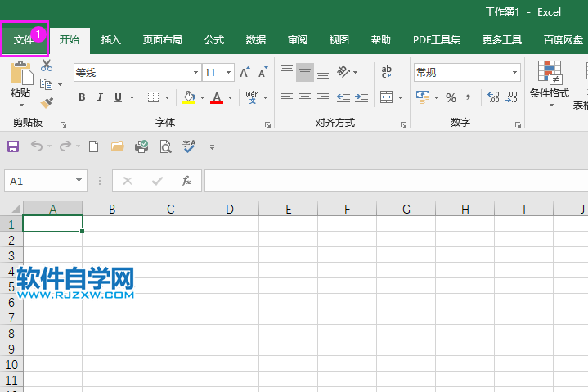Switch to 数据 tab

[x=256, y=40]
